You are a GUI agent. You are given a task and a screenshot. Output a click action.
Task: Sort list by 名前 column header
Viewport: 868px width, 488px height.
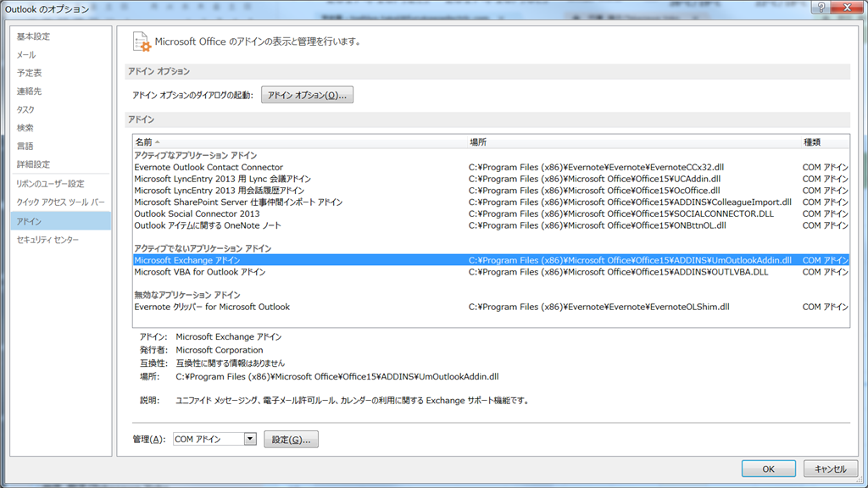299,142
